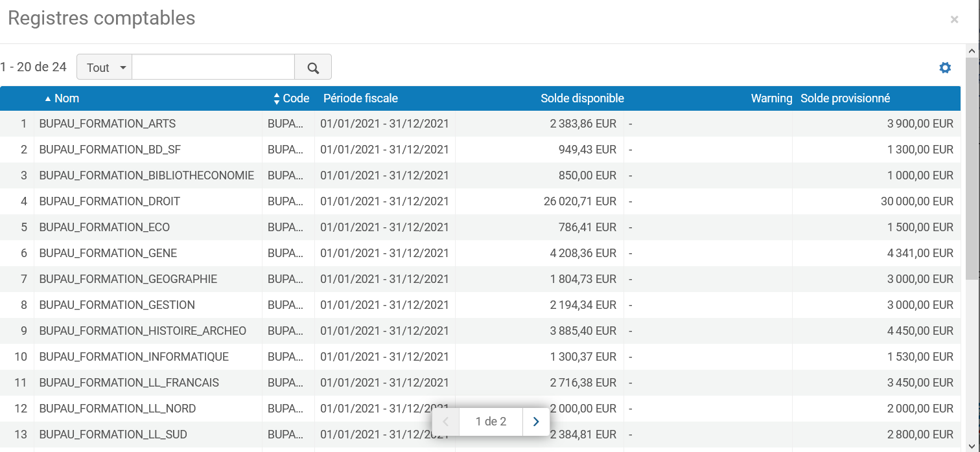Click the Période fiscale column header
The width and height of the screenshot is (980, 452).
click(x=360, y=98)
